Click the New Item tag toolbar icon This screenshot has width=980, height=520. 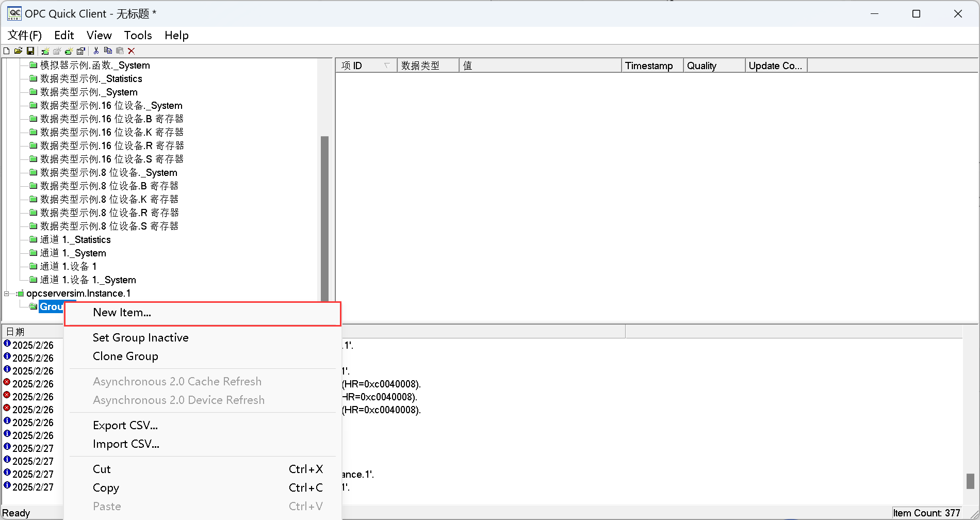[x=69, y=51]
